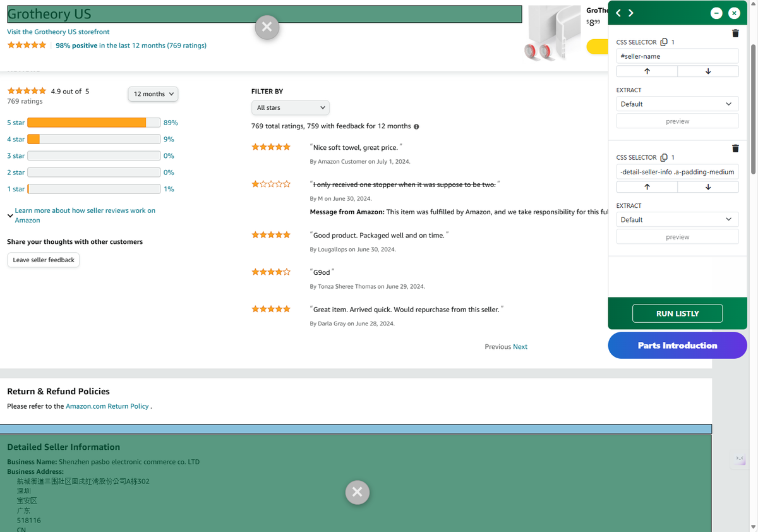Copy the #seller-name CSS selector
This screenshot has height=532, width=758.
(x=664, y=42)
